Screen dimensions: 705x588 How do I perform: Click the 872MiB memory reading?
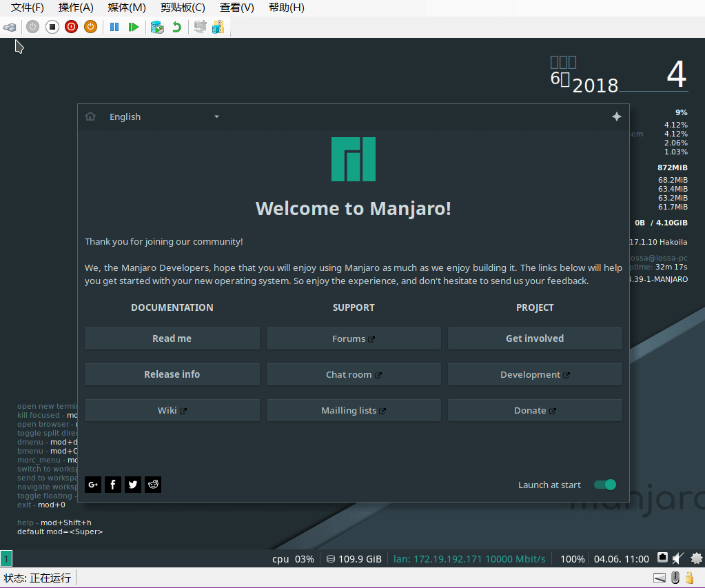tap(672, 168)
